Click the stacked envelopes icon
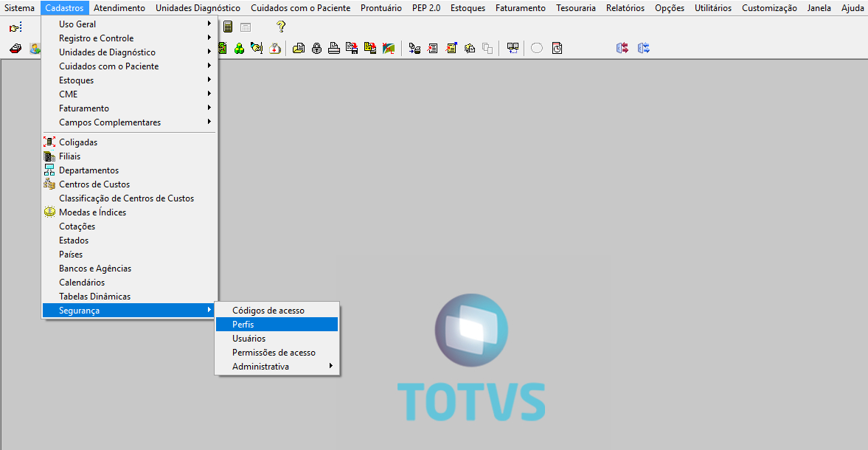Image resolution: width=868 pixels, height=450 pixels. pyautogui.click(x=470, y=49)
